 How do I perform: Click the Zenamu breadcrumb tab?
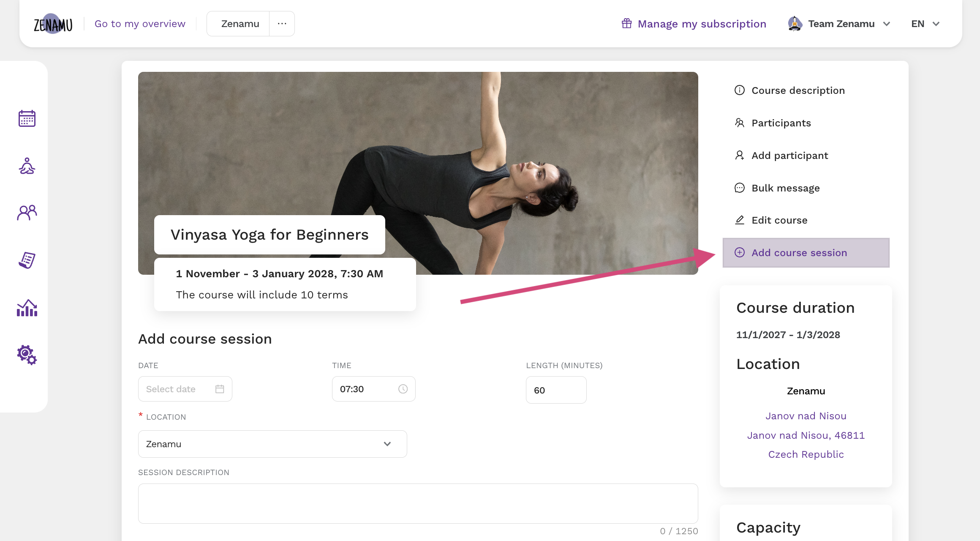pos(240,23)
